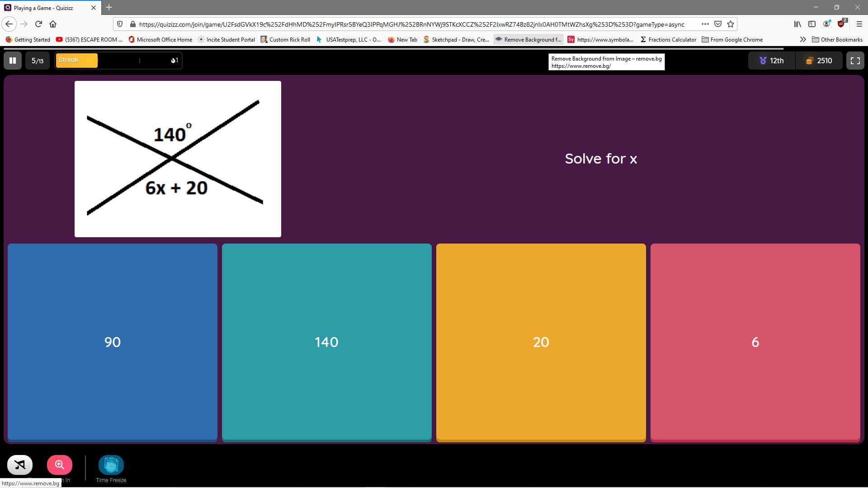This screenshot has height=488, width=868.
Task: Choose the 140 answer tile
Action: pyautogui.click(x=326, y=342)
